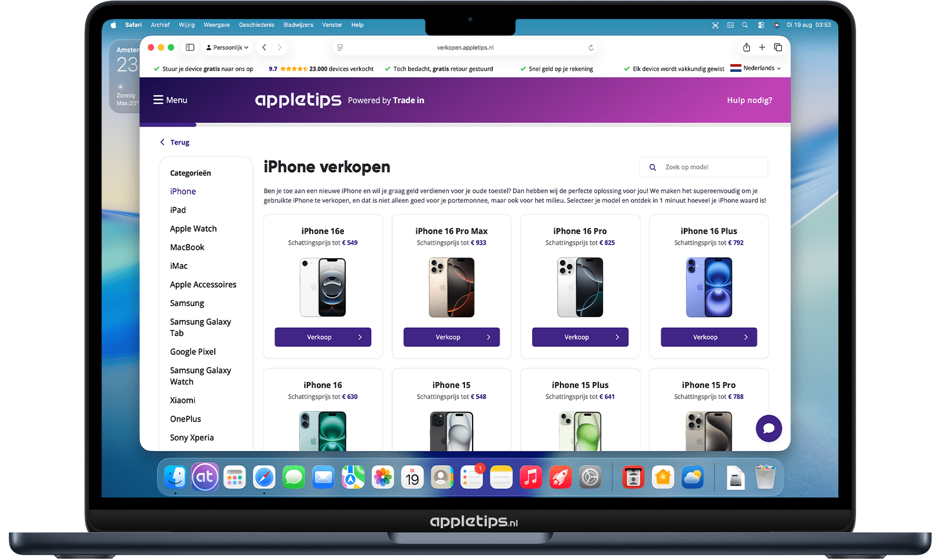
Task: Select Apple Watch category
Action: coord(194,229)
